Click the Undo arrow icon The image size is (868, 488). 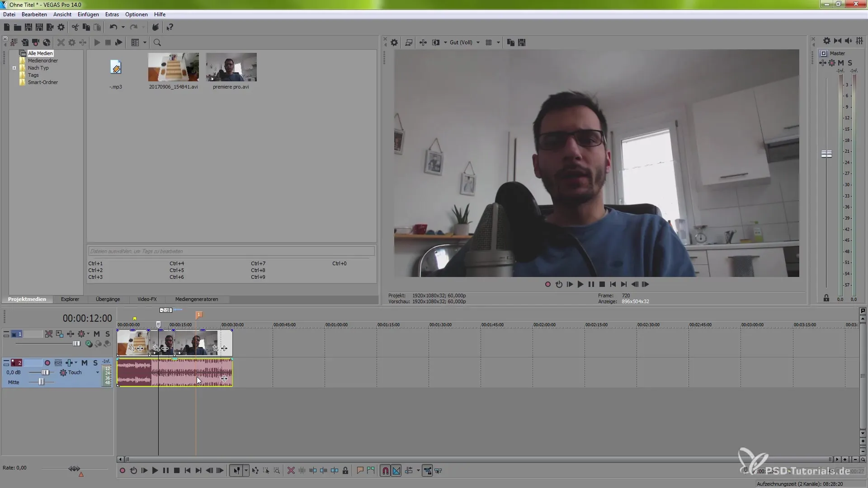[x=113, y=28]
